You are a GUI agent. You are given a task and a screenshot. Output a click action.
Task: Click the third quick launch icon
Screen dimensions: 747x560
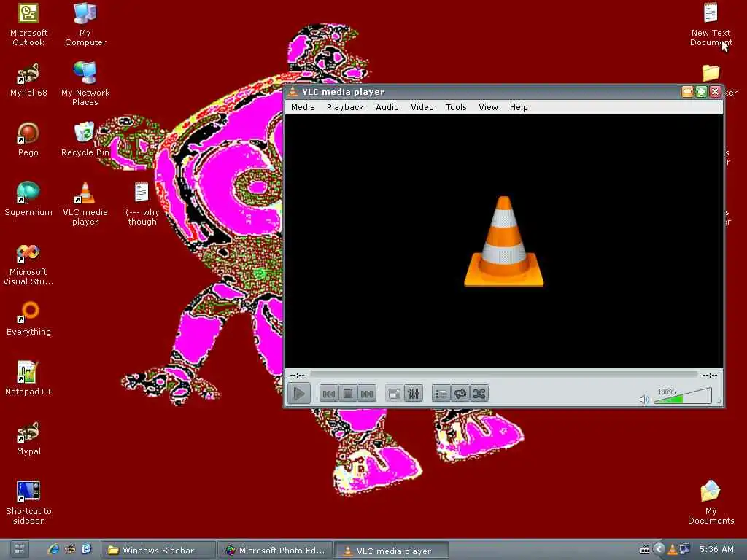[x=86, y=550]
